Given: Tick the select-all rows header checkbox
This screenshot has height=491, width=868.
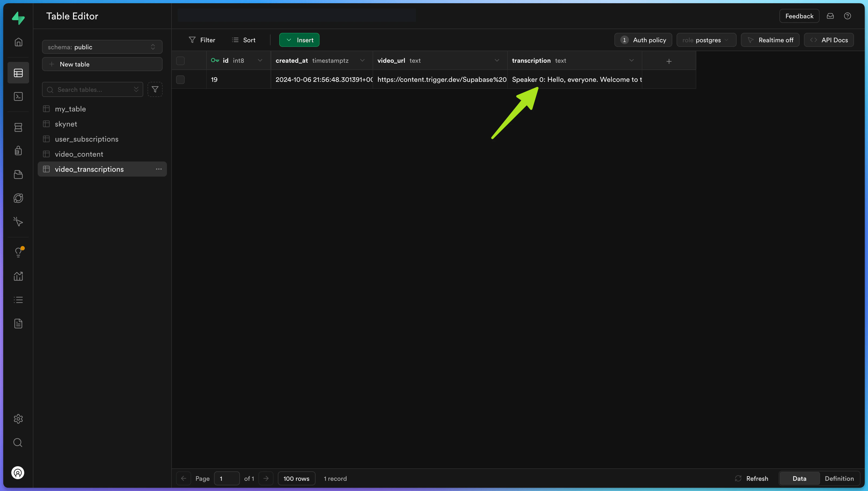Looking at the screenshot, I should (180, 61).
